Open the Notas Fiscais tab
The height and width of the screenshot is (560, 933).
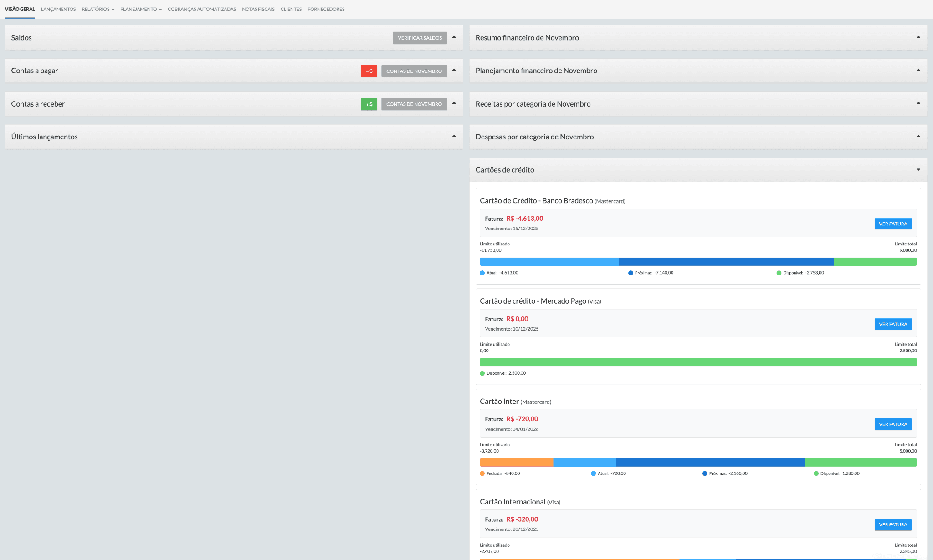pos(258,9)
